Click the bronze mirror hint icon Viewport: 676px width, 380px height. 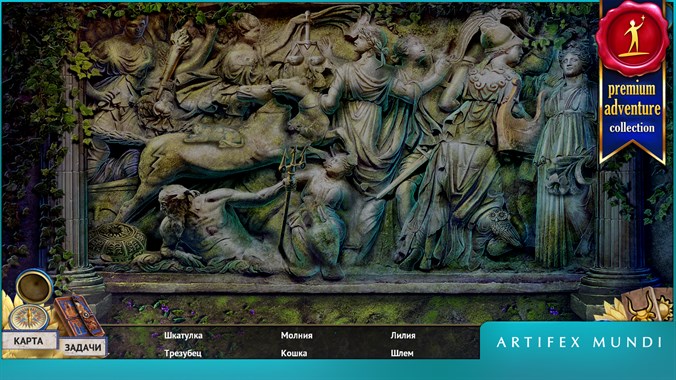click(x=34, y=286)
